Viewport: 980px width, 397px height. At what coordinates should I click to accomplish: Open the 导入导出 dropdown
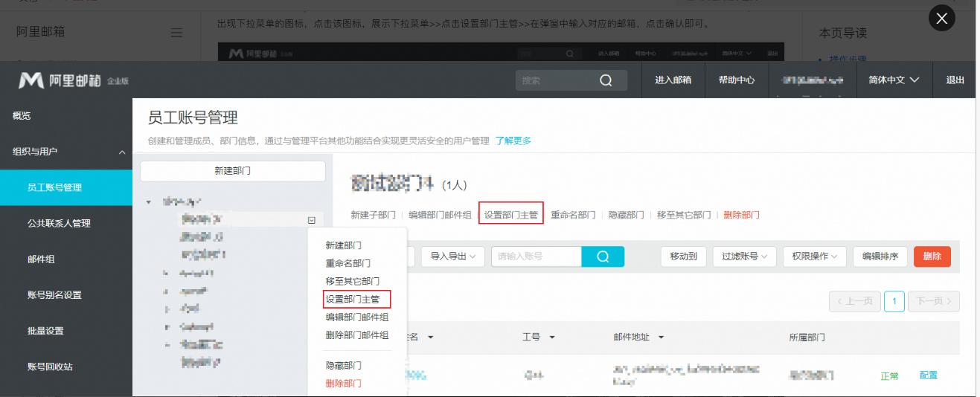point(453,256)
